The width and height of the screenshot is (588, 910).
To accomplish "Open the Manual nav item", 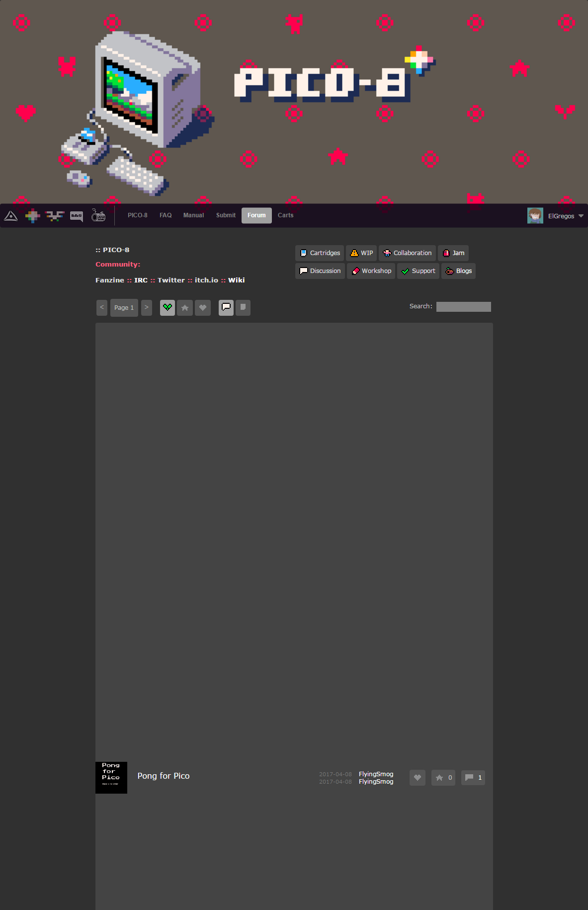I will coord(193,215).
